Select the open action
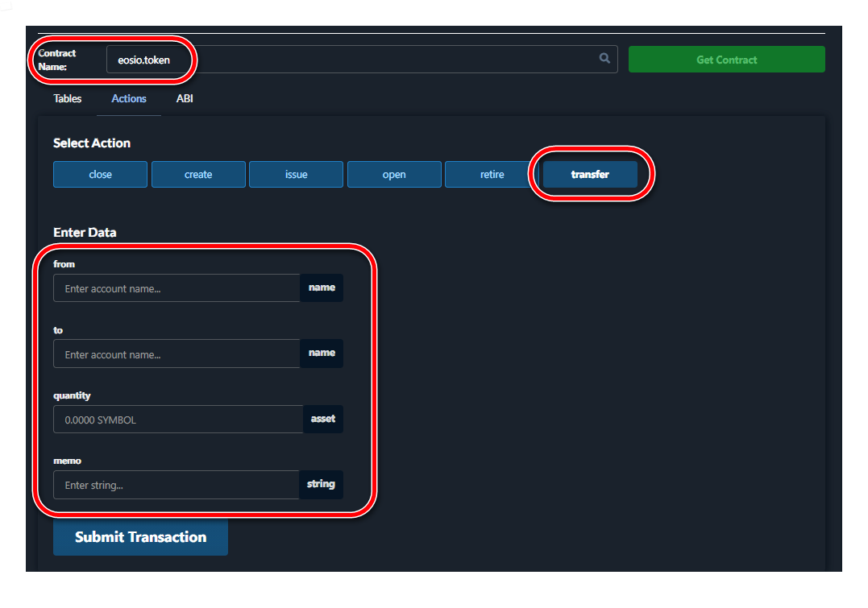The height and width of the screenshot is (608, 868). coord(394,174)
